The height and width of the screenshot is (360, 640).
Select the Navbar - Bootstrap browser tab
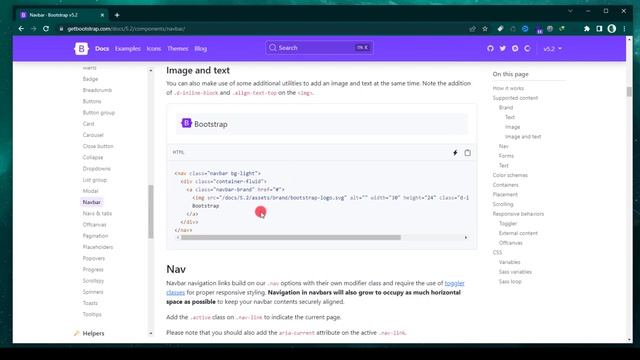click(61, 15)
